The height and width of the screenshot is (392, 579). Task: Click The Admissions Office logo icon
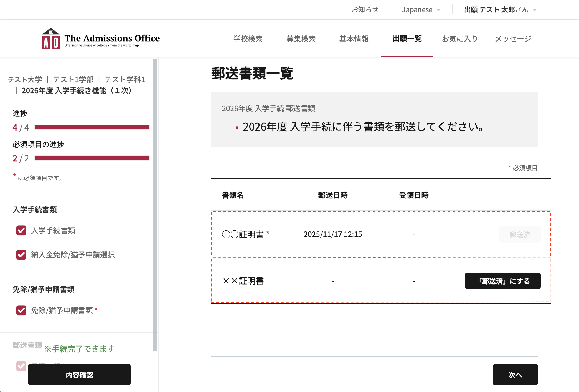pyautogui.click(x=51, y=39)
